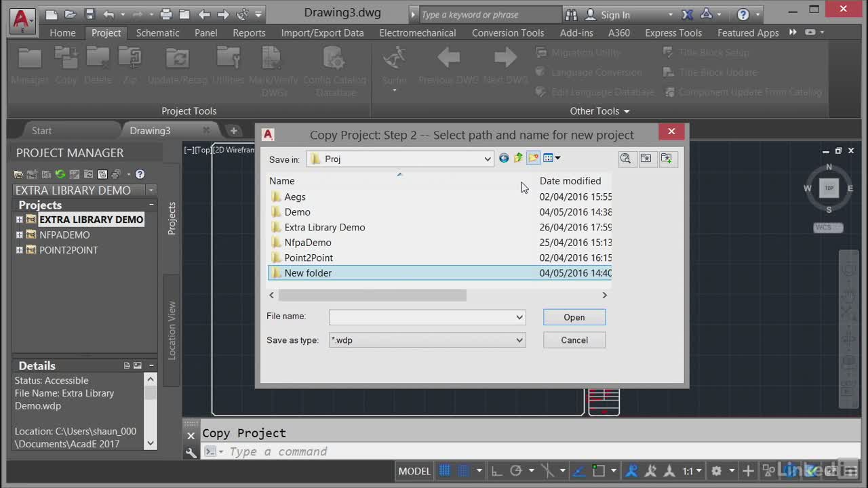Switch to the Schematic ribbon tab
This screenshot has height=488, width=868.
pos(157,33)
